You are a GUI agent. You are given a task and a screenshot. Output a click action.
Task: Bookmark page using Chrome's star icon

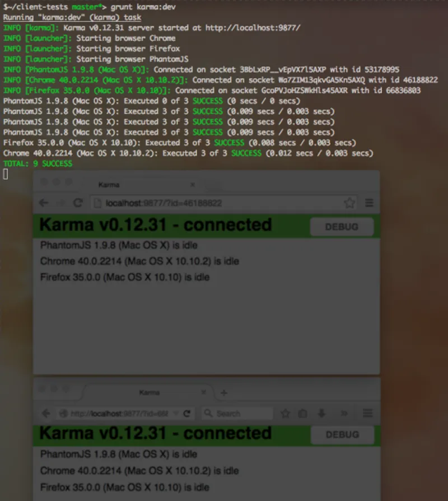coord(349,203)
